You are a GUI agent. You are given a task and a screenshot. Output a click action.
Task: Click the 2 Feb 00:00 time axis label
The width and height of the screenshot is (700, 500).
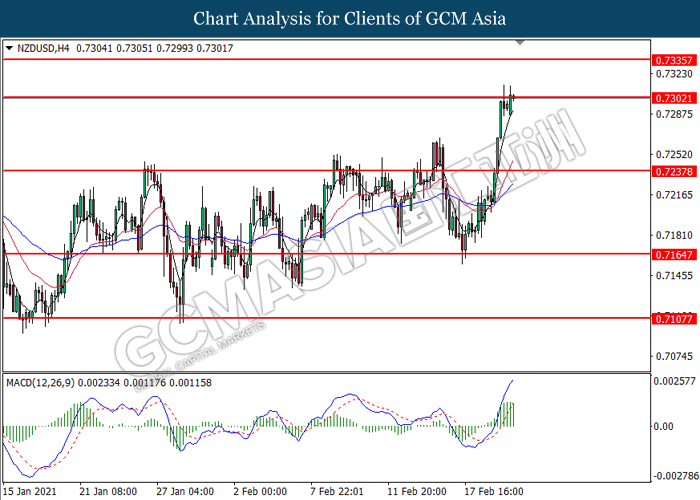point(260,492)
